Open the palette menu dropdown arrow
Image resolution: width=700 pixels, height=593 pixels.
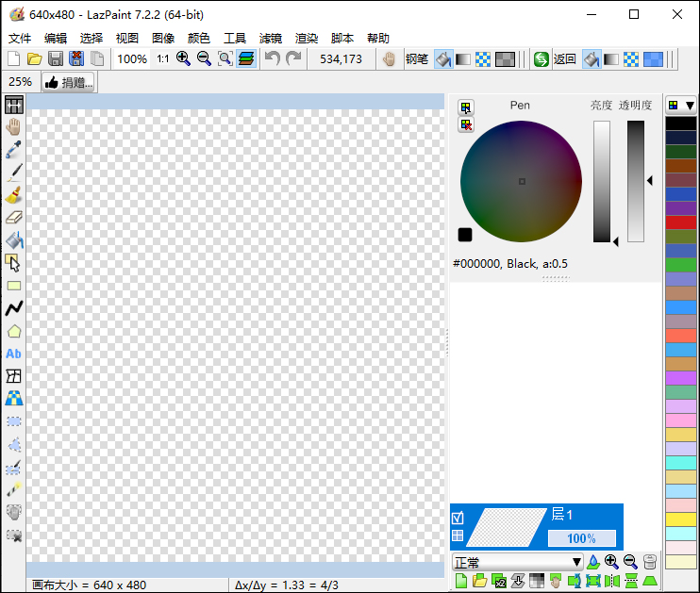click(690, 105)
